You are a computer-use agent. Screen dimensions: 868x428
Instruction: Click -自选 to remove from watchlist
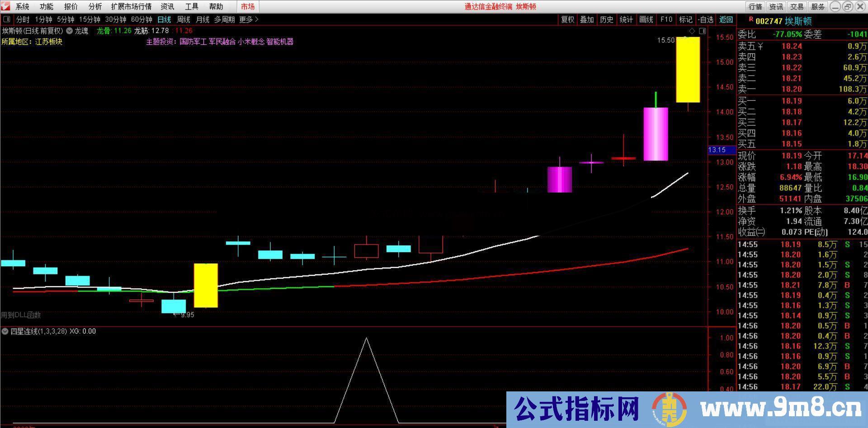[706, 19]
